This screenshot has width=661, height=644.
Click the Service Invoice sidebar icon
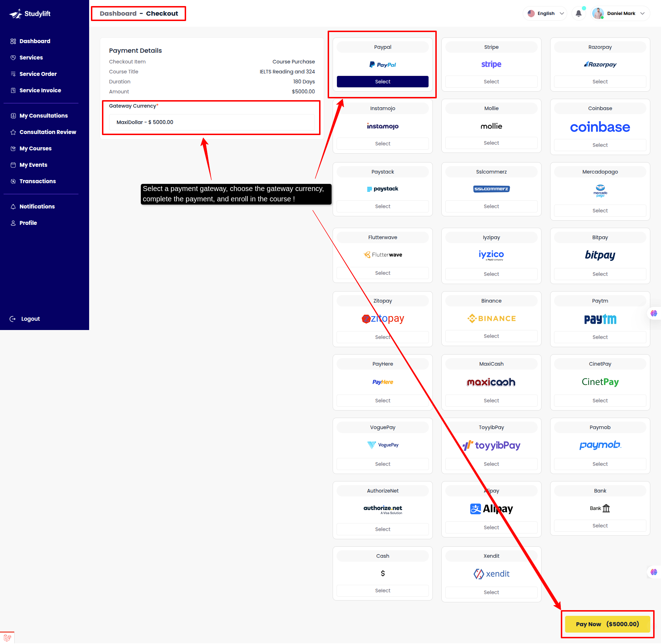click(13, 91)
